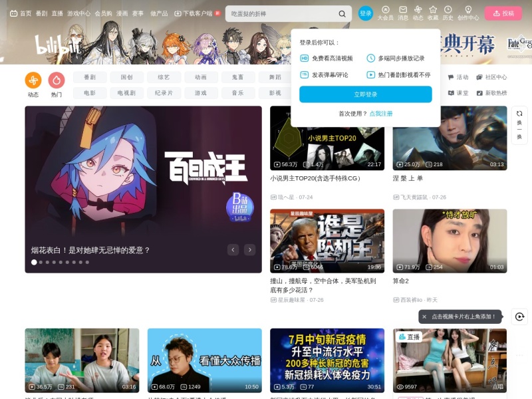Select the 电影 category pill

pos(90,93)
